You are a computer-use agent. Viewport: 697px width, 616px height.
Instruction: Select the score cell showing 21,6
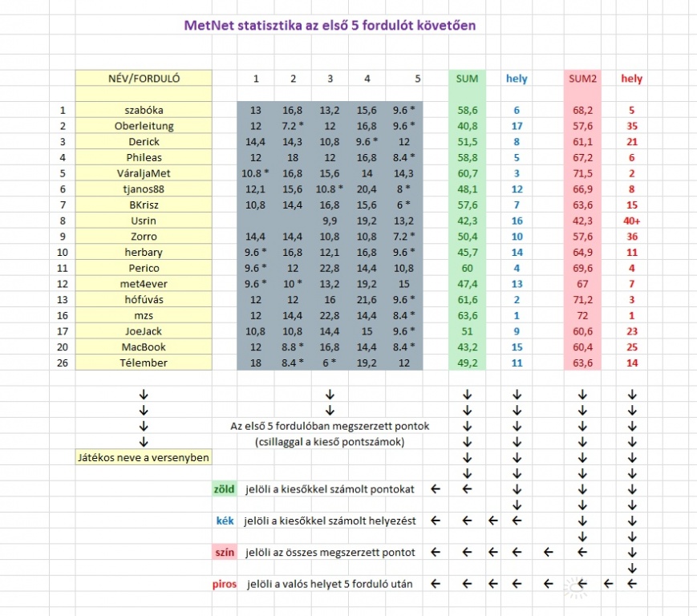tap(367, 300)
